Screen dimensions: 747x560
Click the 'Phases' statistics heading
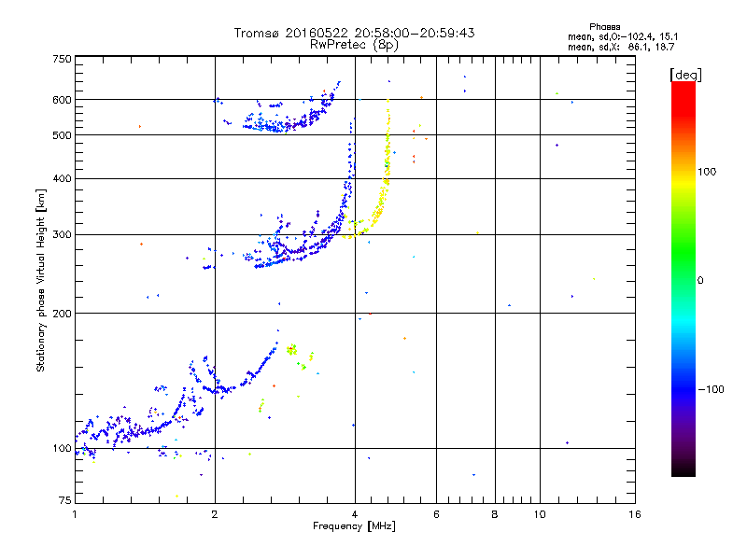pos(604,27)
